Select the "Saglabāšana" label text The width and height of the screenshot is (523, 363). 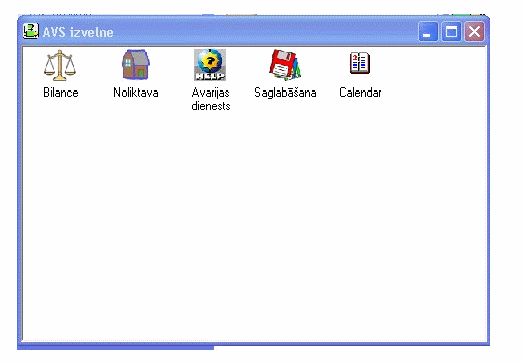[285, 92]
